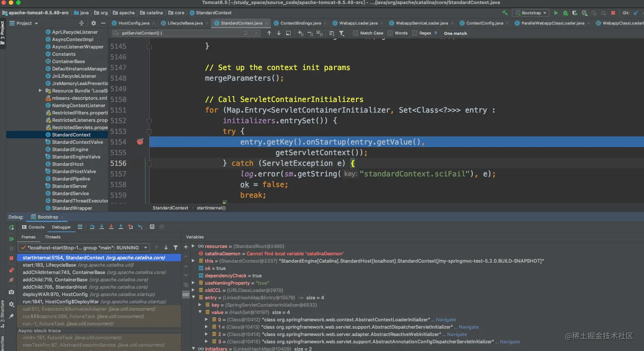Run with coverage from the toolbar
Viewport: 644px width, 351px height.
tap(575, 13)
